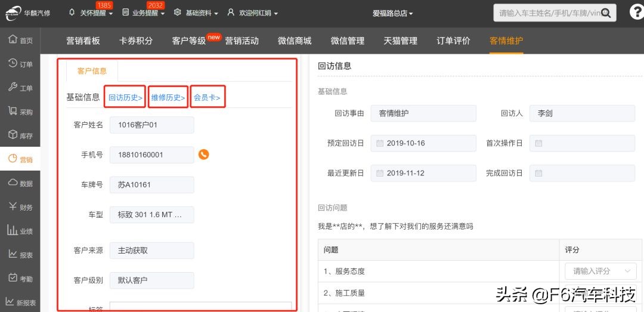Switch to 订单评价 tab
The width and height of the screenshot is (644, 312).
point(453,41)
